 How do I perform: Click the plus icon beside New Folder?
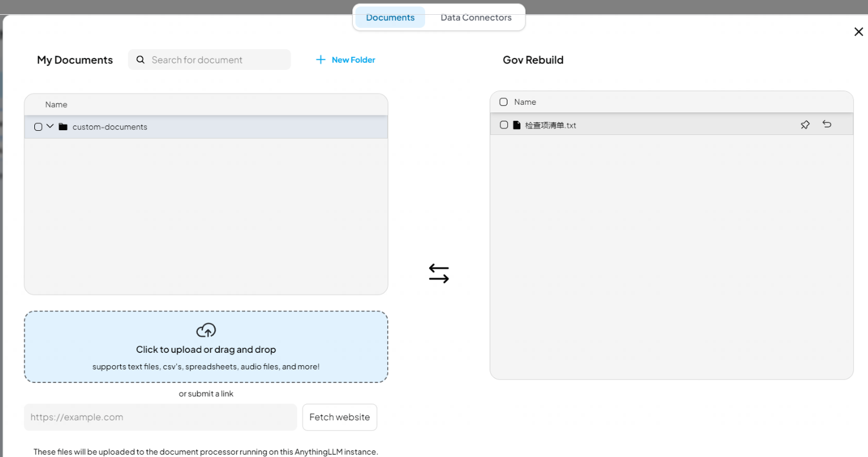[x=320, y=60]
